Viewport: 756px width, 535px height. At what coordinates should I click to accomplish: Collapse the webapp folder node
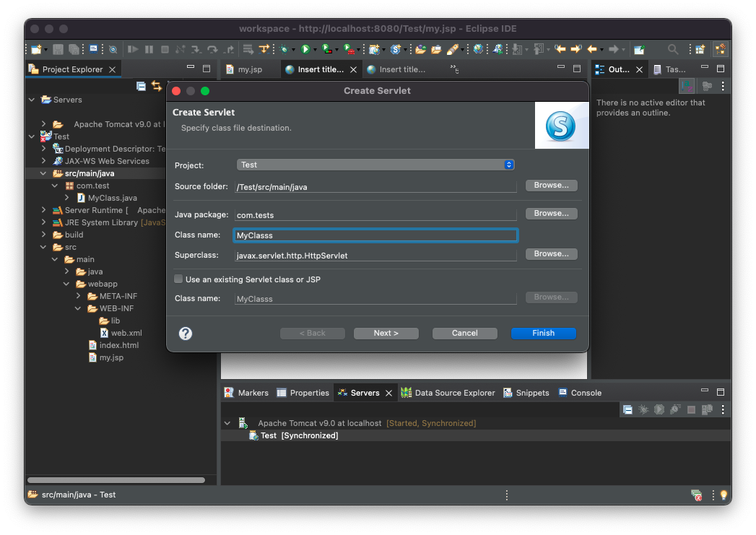(x=66, y=284)
